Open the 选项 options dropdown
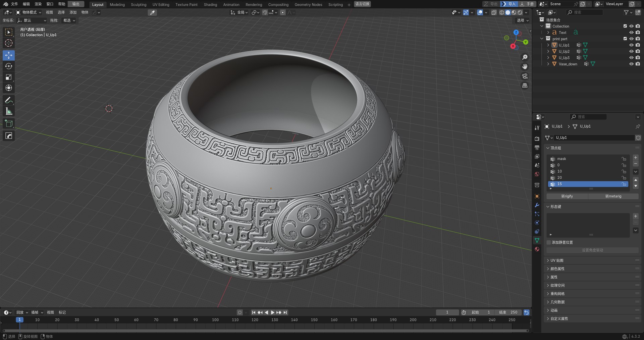 pyautogui.click(x=523, y=20)
